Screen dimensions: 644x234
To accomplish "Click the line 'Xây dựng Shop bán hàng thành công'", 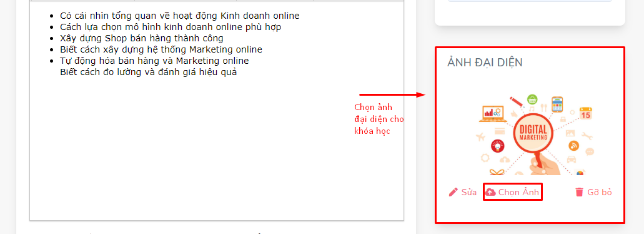I will point(142,38).
